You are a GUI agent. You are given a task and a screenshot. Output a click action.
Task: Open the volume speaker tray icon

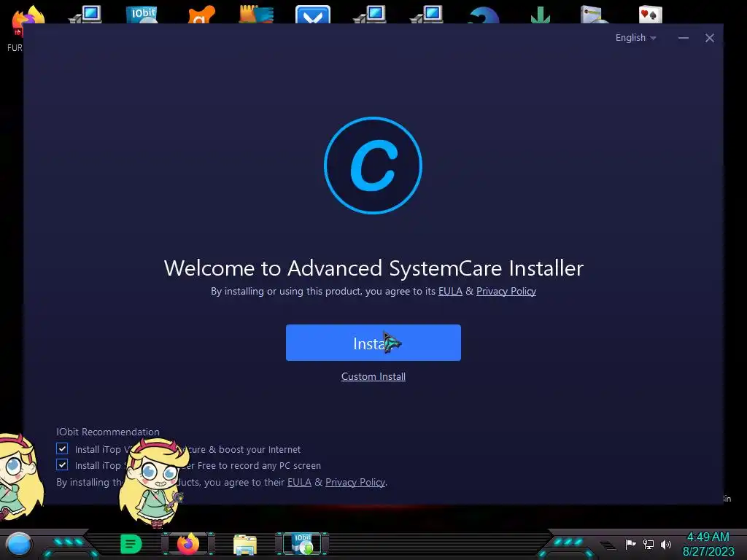pos(666,544)
